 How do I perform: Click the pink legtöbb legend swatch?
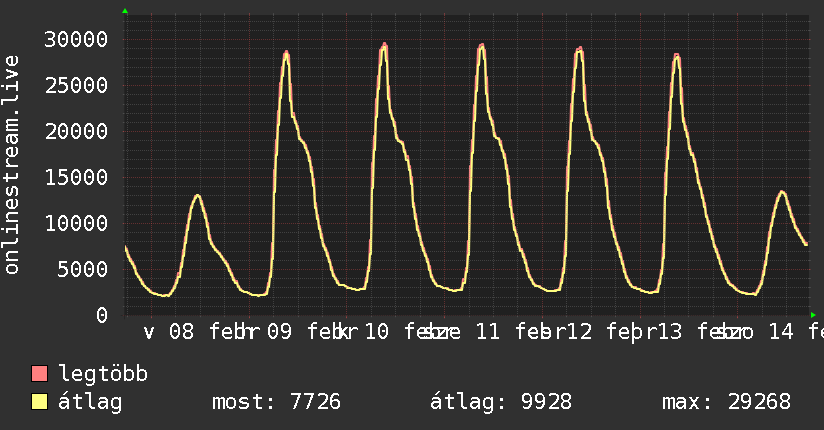click(x=39, y=373)
